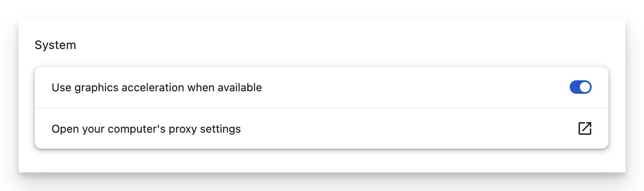
Task: Select the graphics acceleration row
Action: point(321,87)
